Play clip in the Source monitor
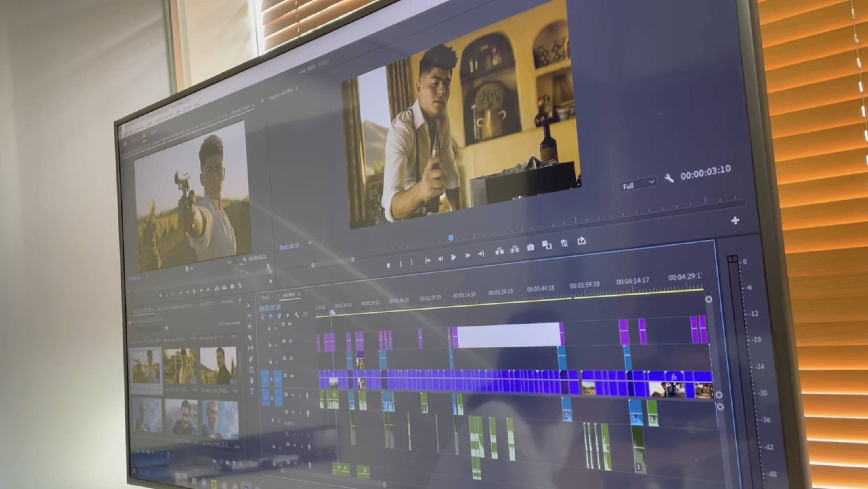This screenshot has height=489, width=868. coord(194,291)
